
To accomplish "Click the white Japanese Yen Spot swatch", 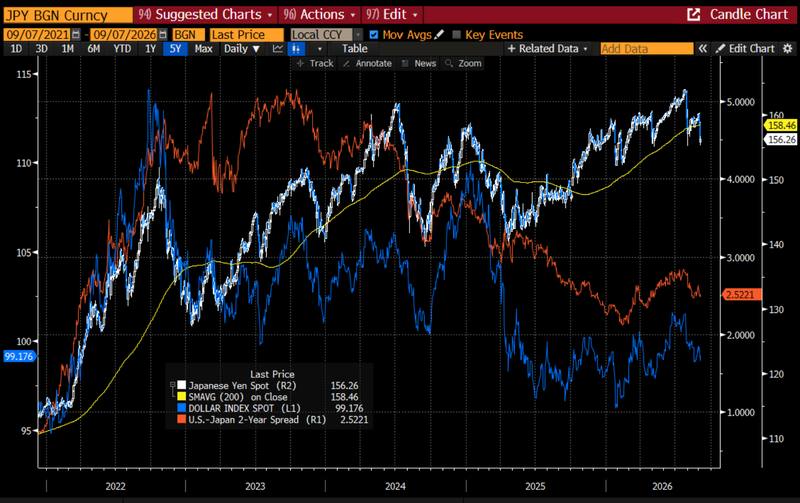I will (181, 386).
